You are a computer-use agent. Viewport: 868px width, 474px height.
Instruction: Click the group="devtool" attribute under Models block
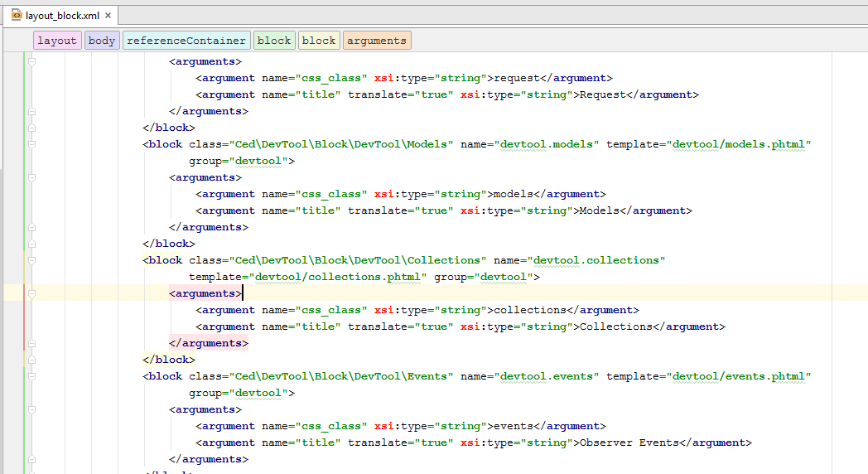[x=239, y=161]
